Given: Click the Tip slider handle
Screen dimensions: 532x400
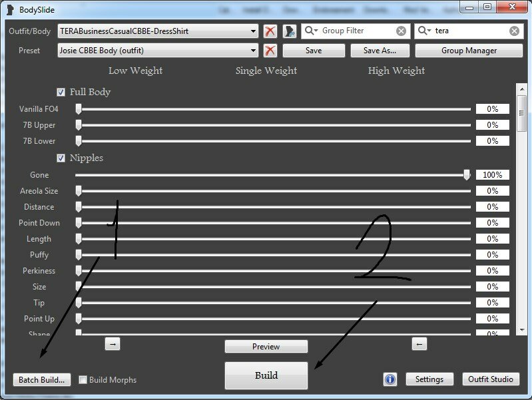Looking at the screenshot, I should [x=79, y=302].
